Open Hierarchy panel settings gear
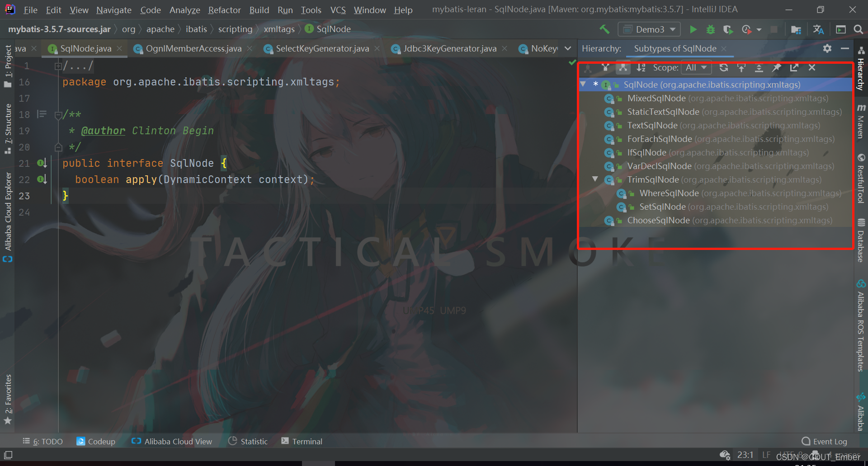Image resolution: width=868 pixels, height=466 pixels. [x=827, y=48]
